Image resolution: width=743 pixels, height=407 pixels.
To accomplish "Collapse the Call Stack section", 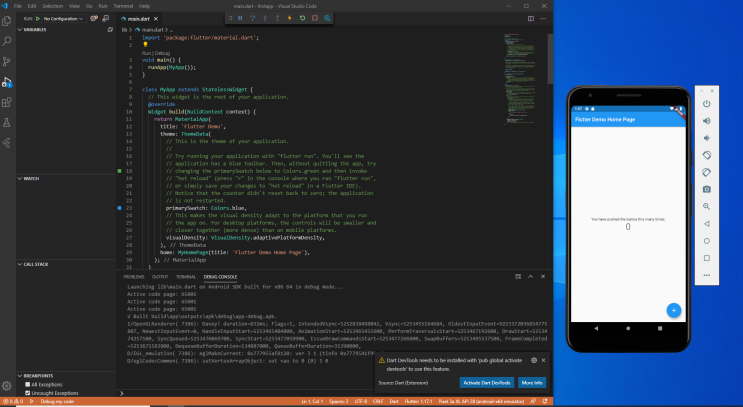I will (x=66, y=264).
